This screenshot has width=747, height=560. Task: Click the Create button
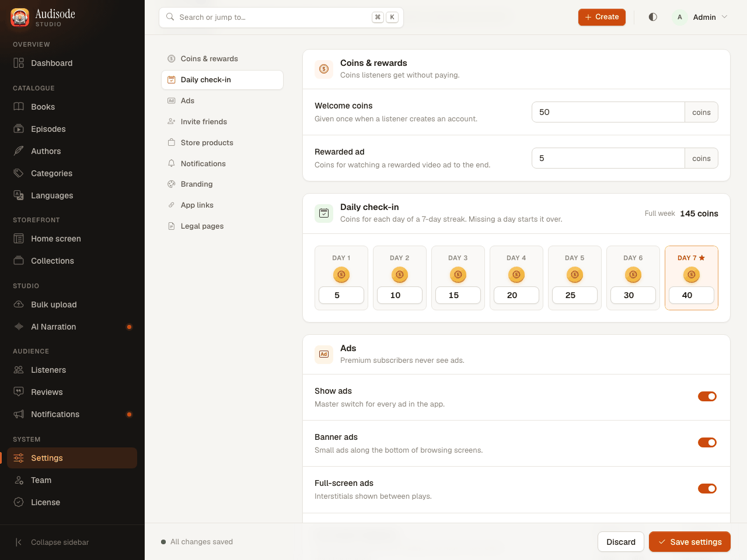602,17
